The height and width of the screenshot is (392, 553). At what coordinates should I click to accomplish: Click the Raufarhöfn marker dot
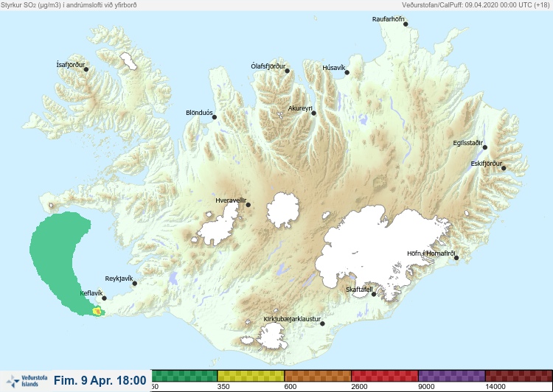click(406, 24)
